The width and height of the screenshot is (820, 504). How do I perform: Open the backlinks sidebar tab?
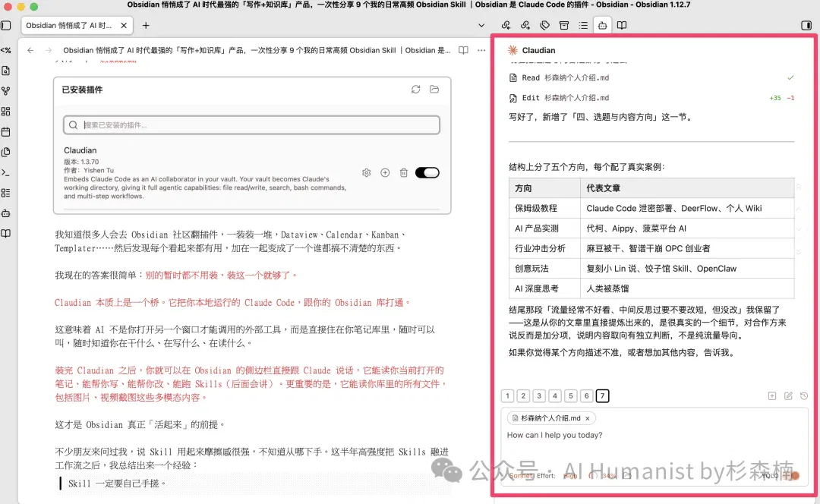pyautogui.click(x=506, y=25)
